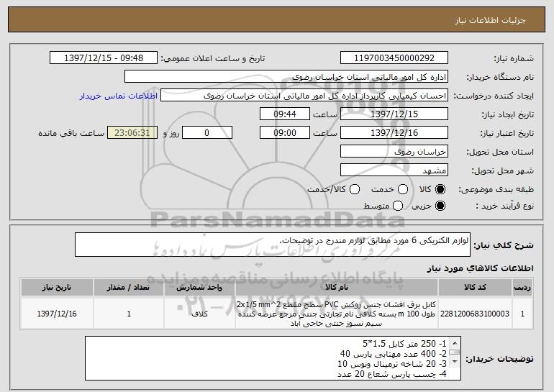Click the طبقه بندی موضوعی label
The height and width of the screenshot is (392, 554).
[496, 190]
